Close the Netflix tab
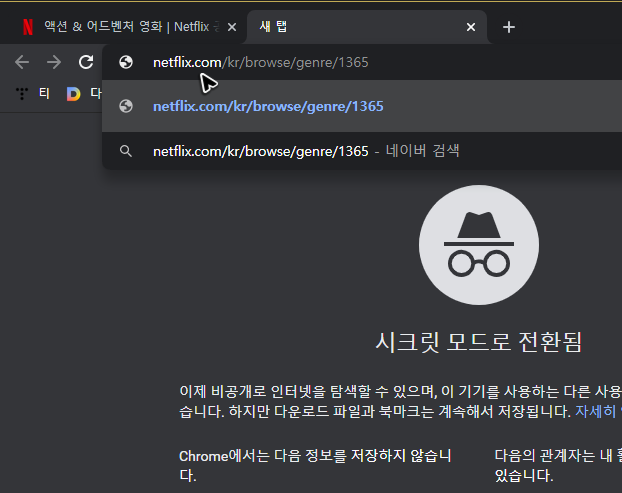Screen dimensions: 622x493 (232, 27)
